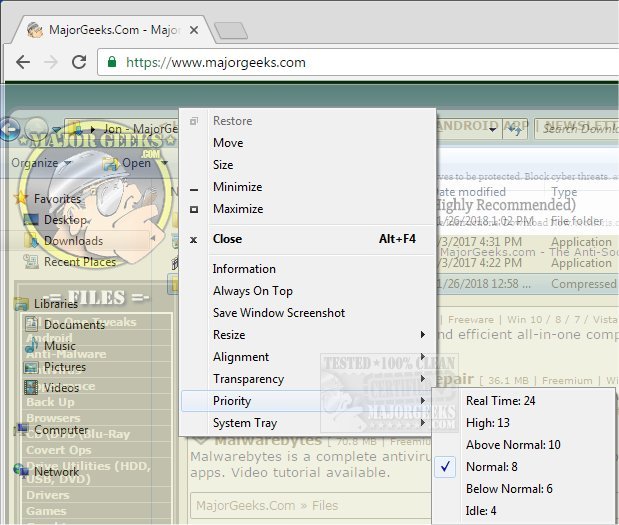619x525 pixels.
Task: Reload the page with the refresh icon
Action: tap(79, 62)
